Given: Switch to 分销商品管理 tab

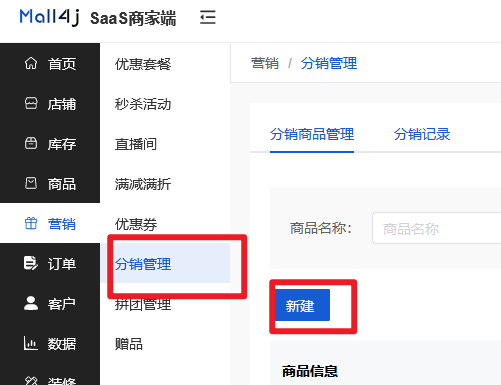Looking at the screenshot, I should pos(312,134).
